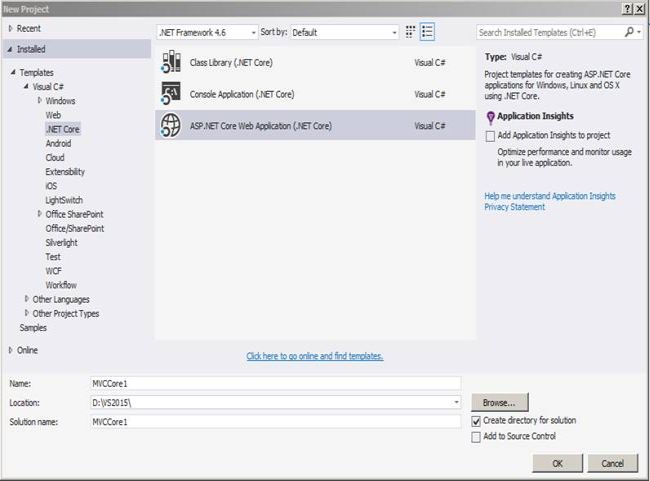650x481 pixels.
Task: Open the dialog help question mark
Action: [x=628, y=9]
